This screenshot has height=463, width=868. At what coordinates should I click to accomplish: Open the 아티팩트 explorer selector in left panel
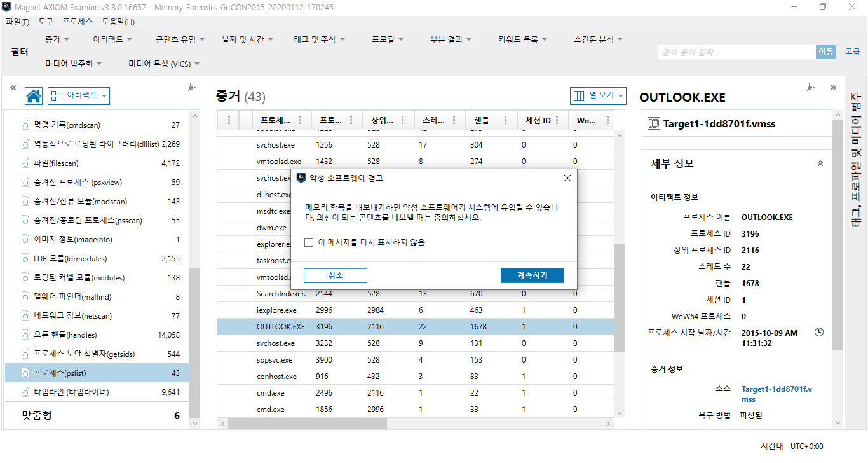[x=79, y=96]
